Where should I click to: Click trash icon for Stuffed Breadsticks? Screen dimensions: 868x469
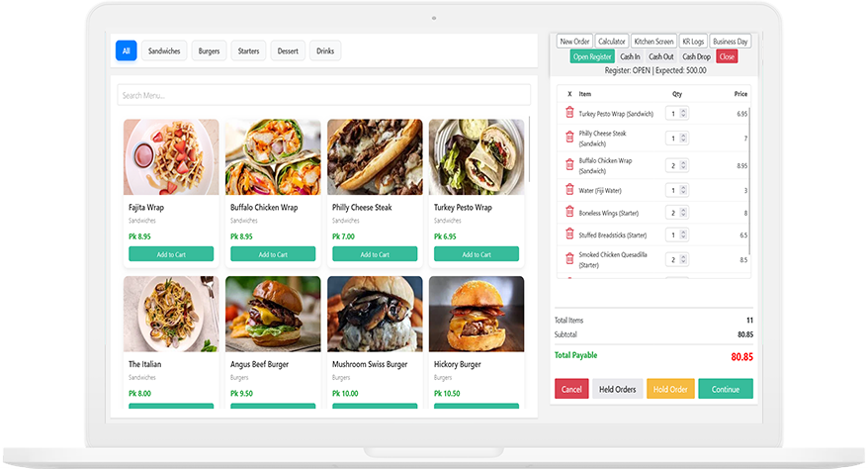[x=569, y=234]
